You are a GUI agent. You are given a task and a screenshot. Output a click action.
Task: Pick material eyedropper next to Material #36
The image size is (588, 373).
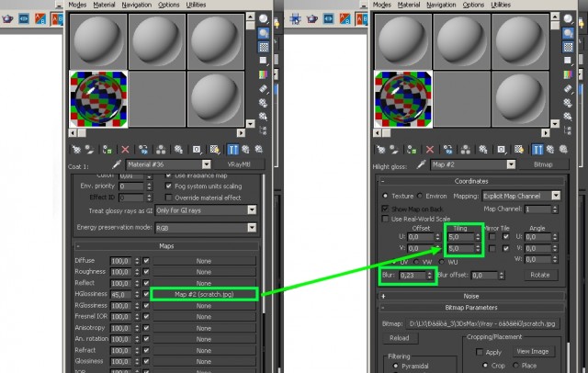pyautogui.click(x=117, y=164)
